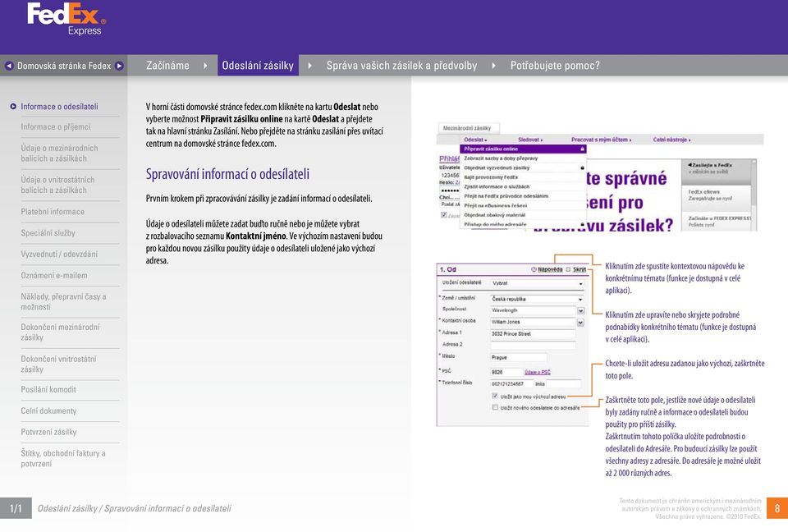This screenshot has width=788, height=532.
Task: Click Nápověda help circle icon
Action: pyautogui.click(x=534, y=269)
